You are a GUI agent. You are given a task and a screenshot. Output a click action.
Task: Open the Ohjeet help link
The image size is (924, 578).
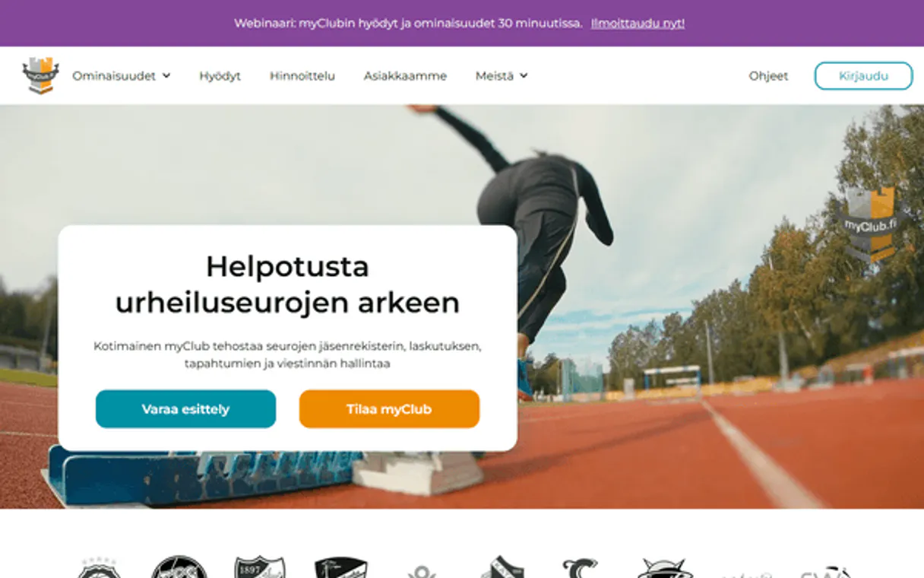point(768,76)
